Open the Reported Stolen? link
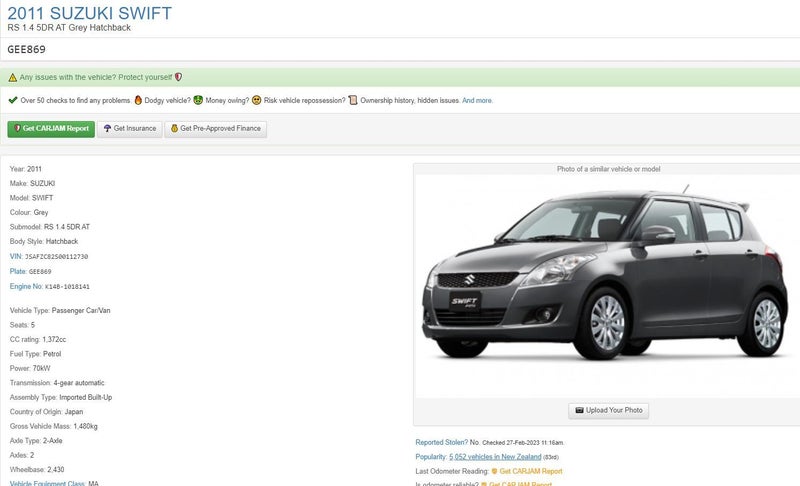Image resolution: width=800 pixels, height=486 pixels. tap(441, 442)
